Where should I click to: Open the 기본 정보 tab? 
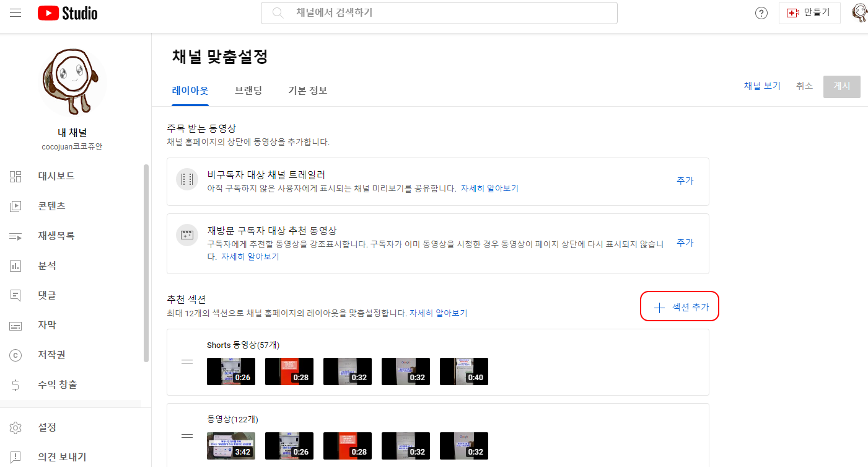coord(308,91)
